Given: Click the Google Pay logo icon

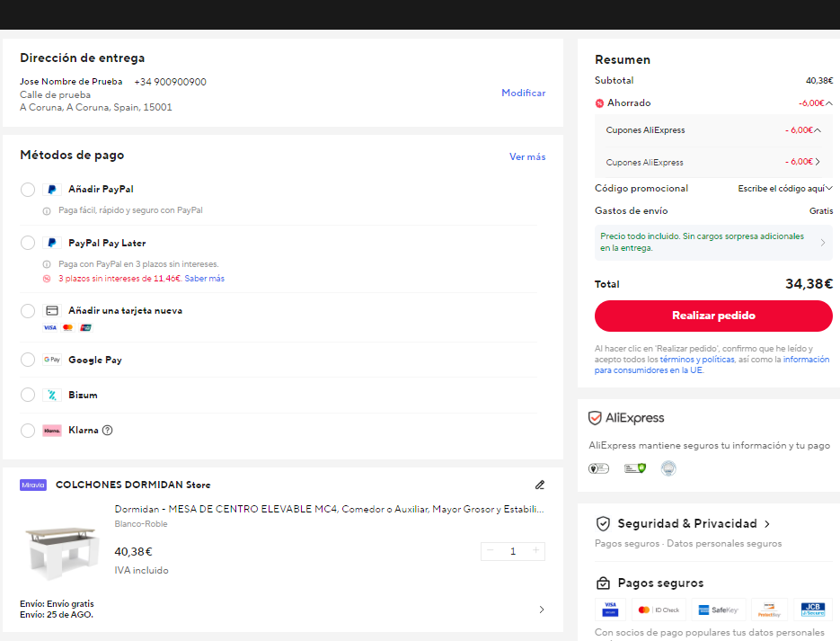Looking at the screenshot, I should tap(52, 360).
